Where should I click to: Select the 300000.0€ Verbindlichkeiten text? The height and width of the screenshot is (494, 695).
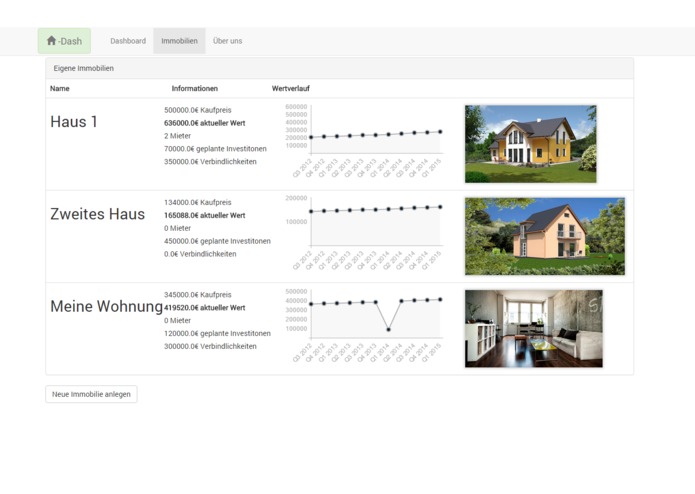pyautogui.click(x=210, y=346)
